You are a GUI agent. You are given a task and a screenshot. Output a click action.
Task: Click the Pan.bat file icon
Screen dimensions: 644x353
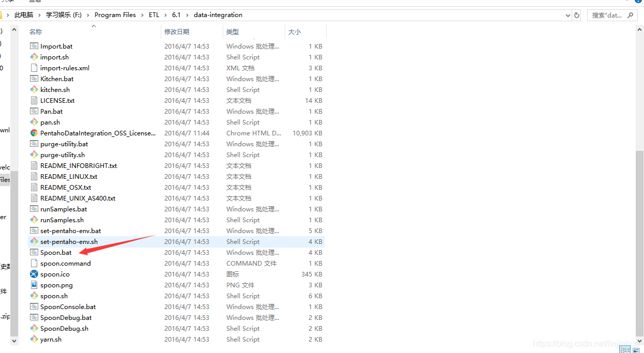(34, 111)
